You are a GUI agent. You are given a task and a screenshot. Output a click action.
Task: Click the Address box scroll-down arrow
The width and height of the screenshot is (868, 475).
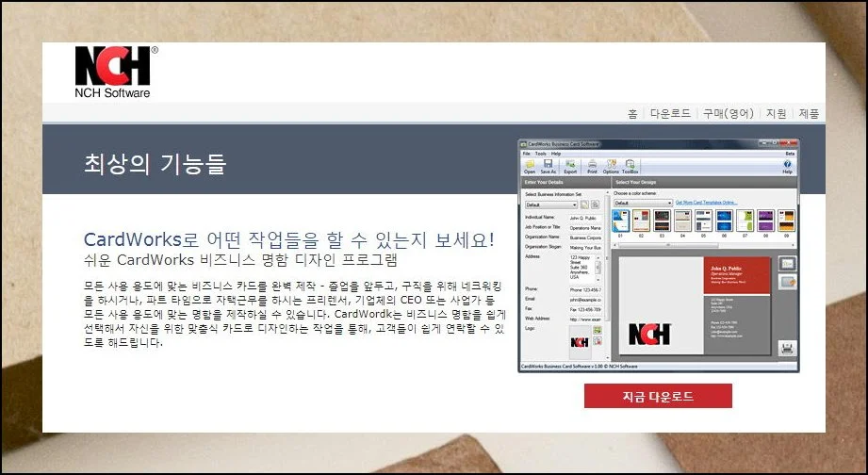[598, 280]
